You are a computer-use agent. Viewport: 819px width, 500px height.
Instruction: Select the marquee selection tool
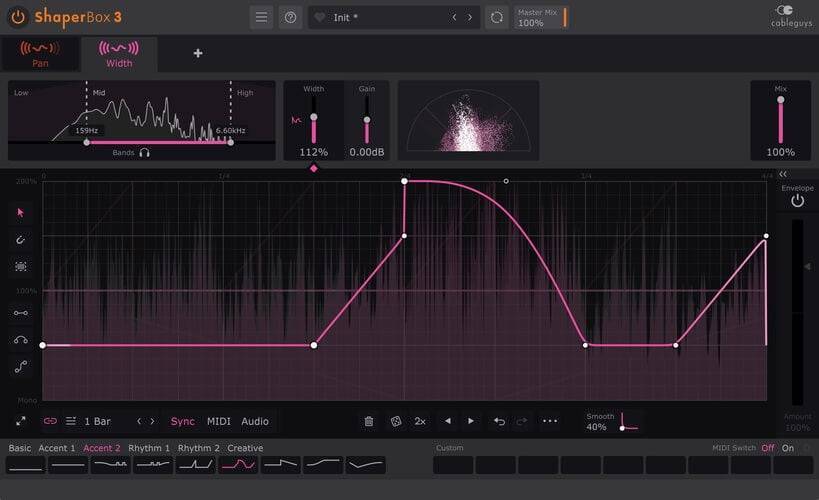click(x=20, y=266)
